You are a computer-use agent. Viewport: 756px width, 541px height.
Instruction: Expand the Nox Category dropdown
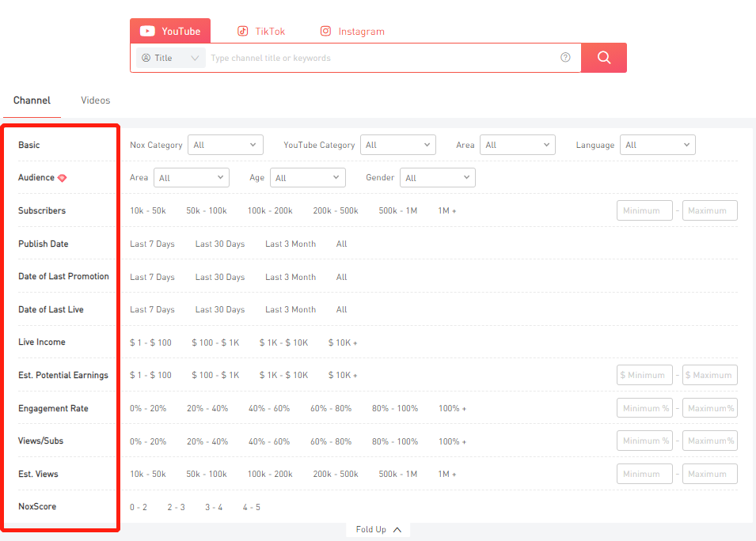point(226,145)
